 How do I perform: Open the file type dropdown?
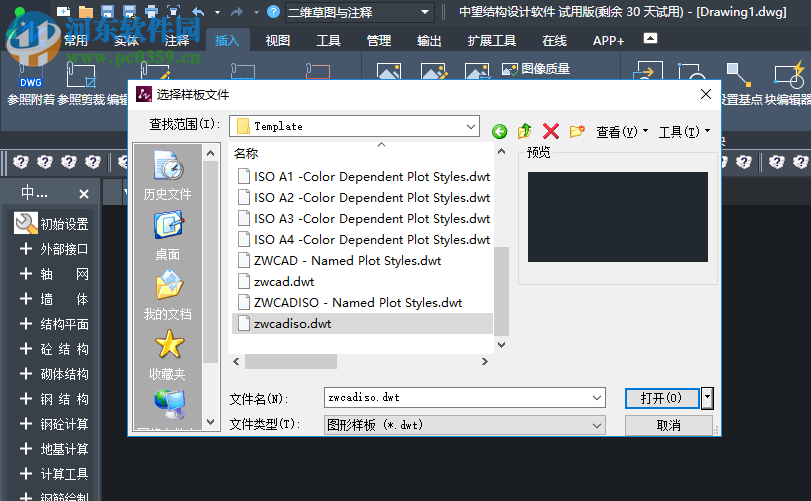point(596,426)
